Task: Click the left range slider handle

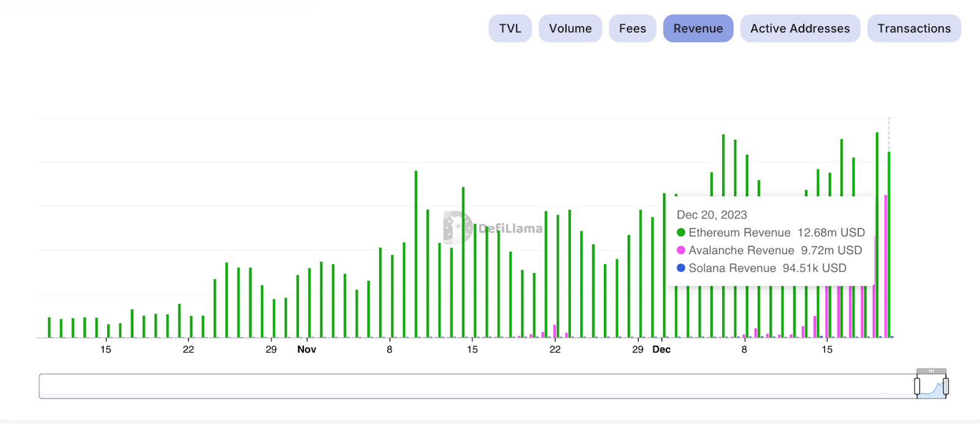Action: [917, 386]
